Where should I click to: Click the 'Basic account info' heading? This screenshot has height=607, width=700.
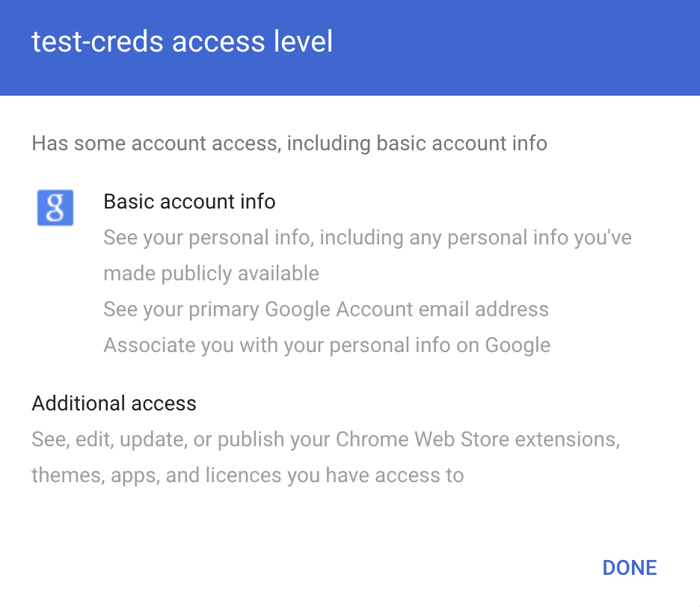point(189,202)
